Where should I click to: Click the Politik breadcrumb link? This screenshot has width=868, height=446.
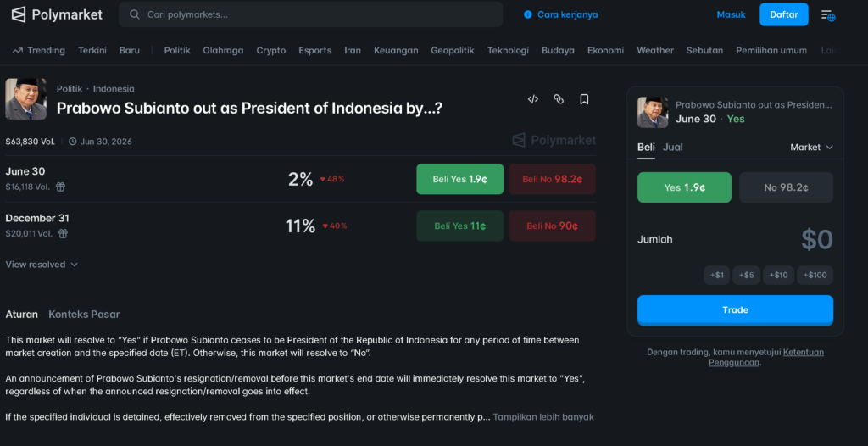[x=70, y=89]
